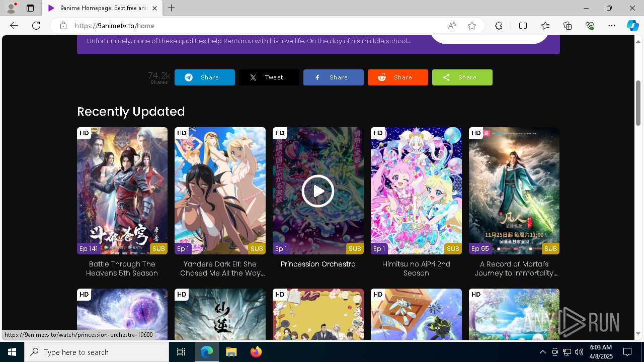
Task: Open Task View on taskbar
Action: tap(181, 352)
